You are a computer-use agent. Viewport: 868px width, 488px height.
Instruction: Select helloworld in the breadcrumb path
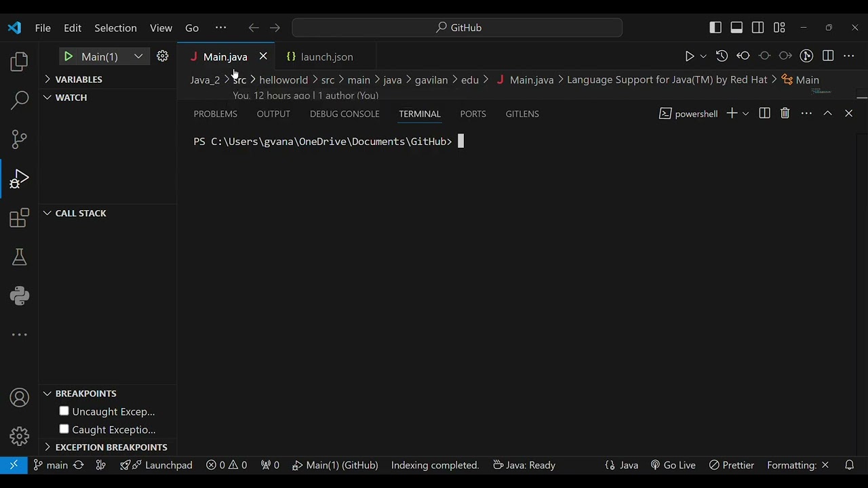pos(283,80)
